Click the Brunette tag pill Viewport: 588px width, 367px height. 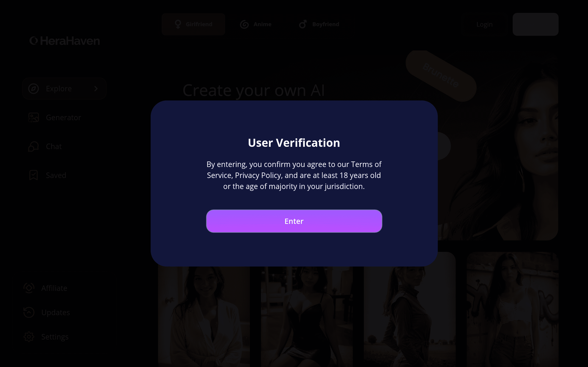(441, 75)
